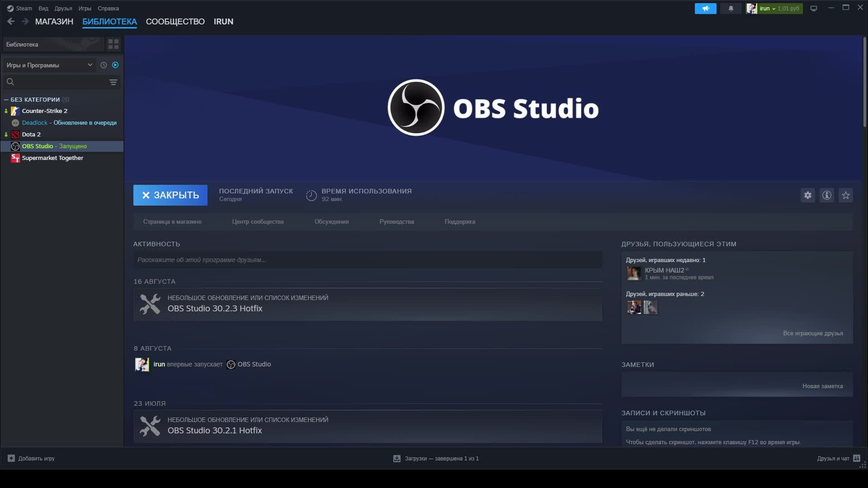Viewport: 868px width, 488px height.
Task: Click the library search field
Action: tap(61, 82)
